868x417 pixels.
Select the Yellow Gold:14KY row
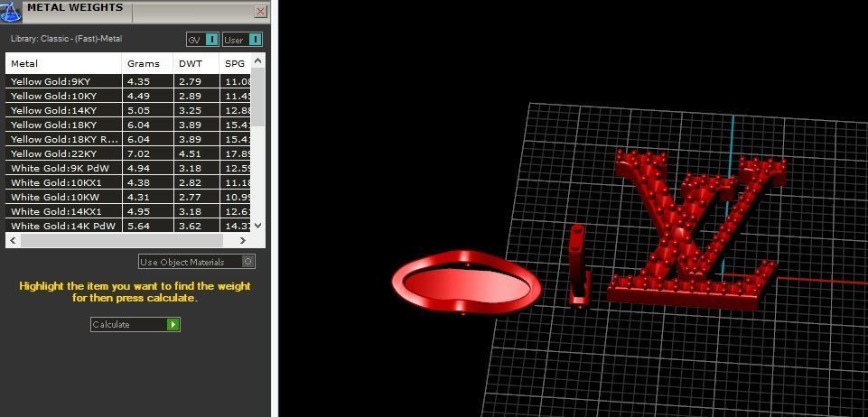[x=128, y=110]
